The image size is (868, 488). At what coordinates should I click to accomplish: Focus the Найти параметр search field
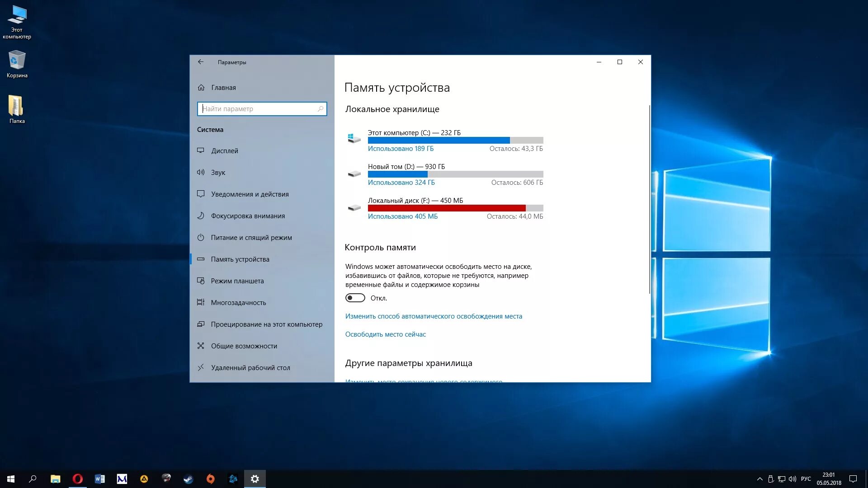click(x=262, y=109)
